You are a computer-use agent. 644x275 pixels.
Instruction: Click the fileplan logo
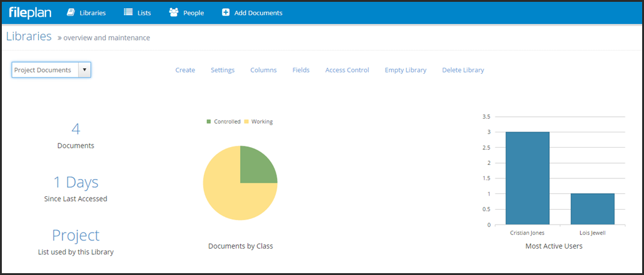(30, 13)
